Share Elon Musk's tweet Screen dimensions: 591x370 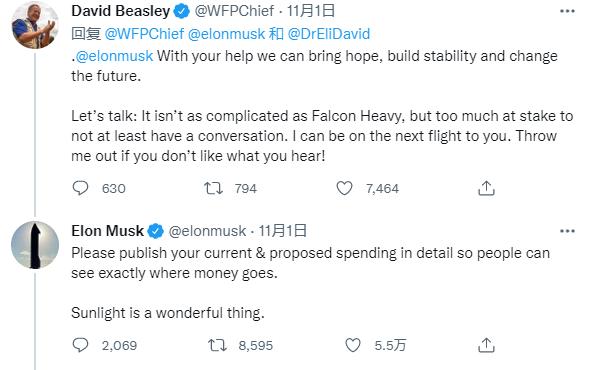pyautogui.click(x=486, y=345)
